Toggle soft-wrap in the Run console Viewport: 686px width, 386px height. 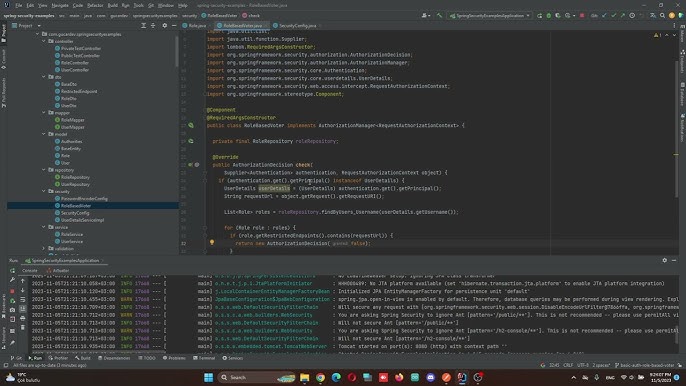23,300
